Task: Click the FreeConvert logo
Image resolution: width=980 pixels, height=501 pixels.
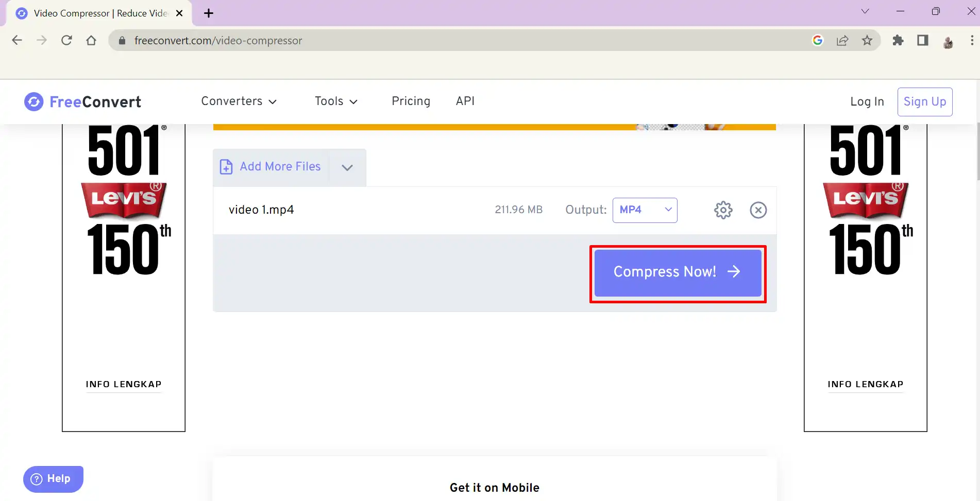Action: coord(82,102)
